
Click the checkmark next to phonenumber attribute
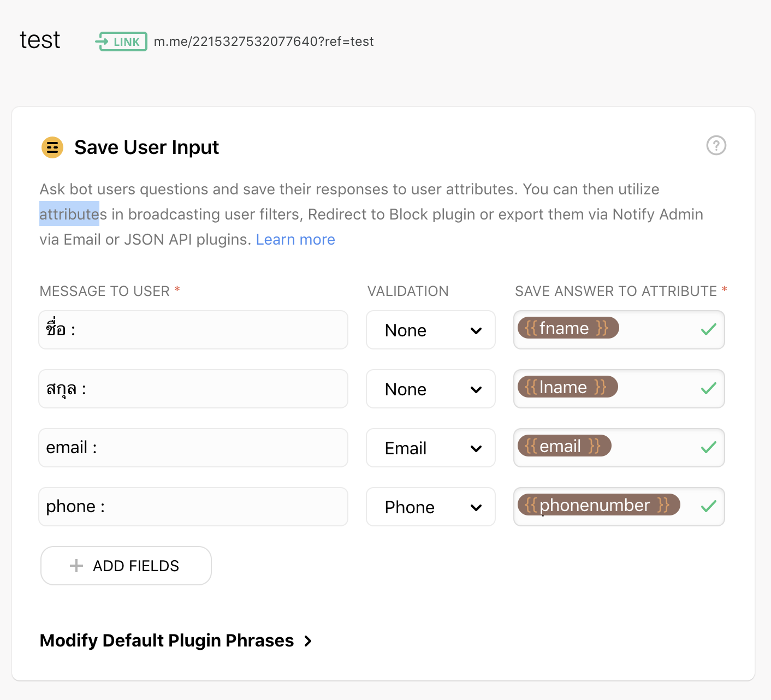[708, 506]
